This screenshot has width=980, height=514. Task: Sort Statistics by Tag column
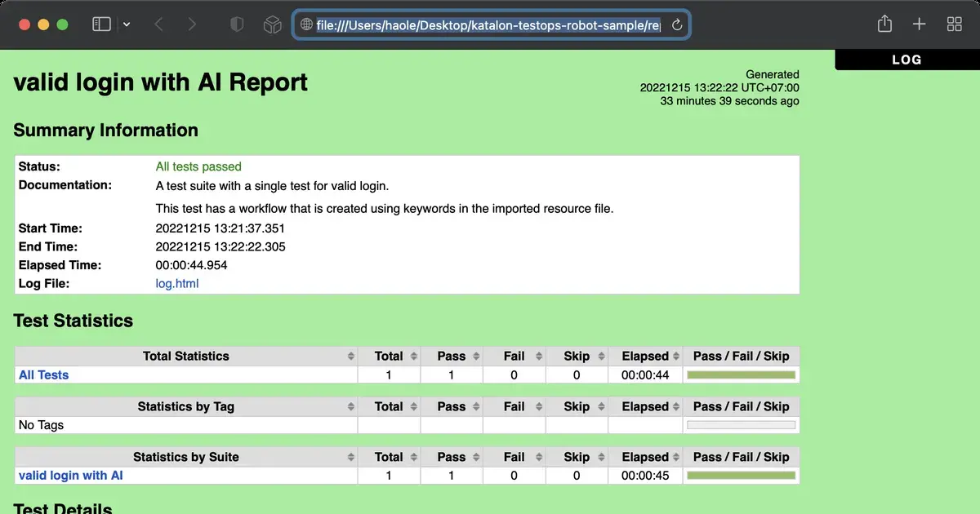coord(186,407)
